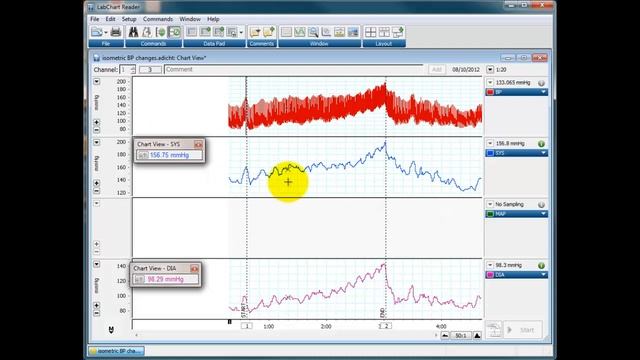Open the BP channel function dropdown

tap(544, 92)
